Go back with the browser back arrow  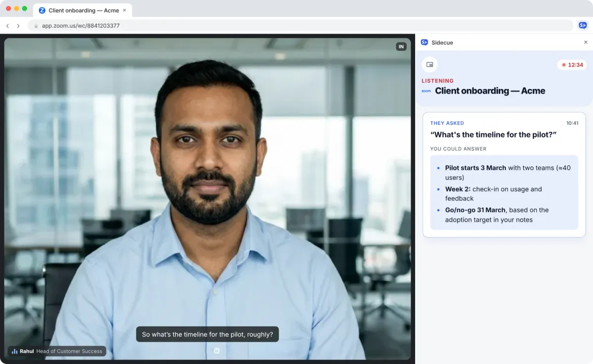click(x=7, y=26)
